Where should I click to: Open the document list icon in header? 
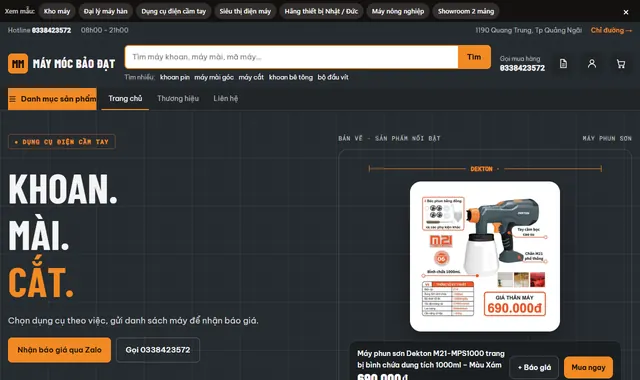click(563, 64)
